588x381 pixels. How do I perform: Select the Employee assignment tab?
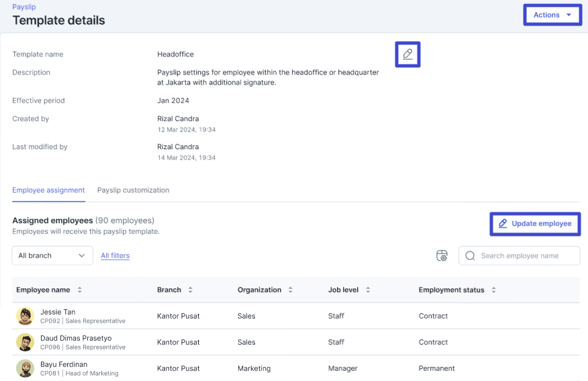tap(48, 190)
